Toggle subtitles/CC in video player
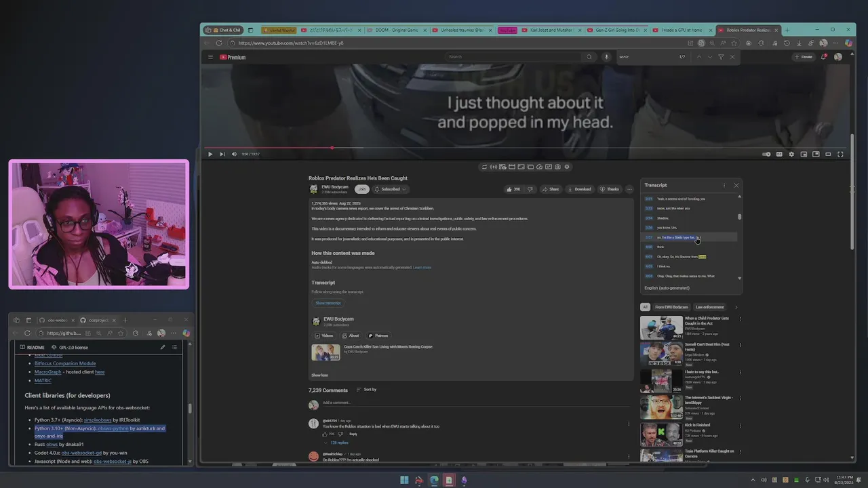868x488 pixels. coord(779,155)
